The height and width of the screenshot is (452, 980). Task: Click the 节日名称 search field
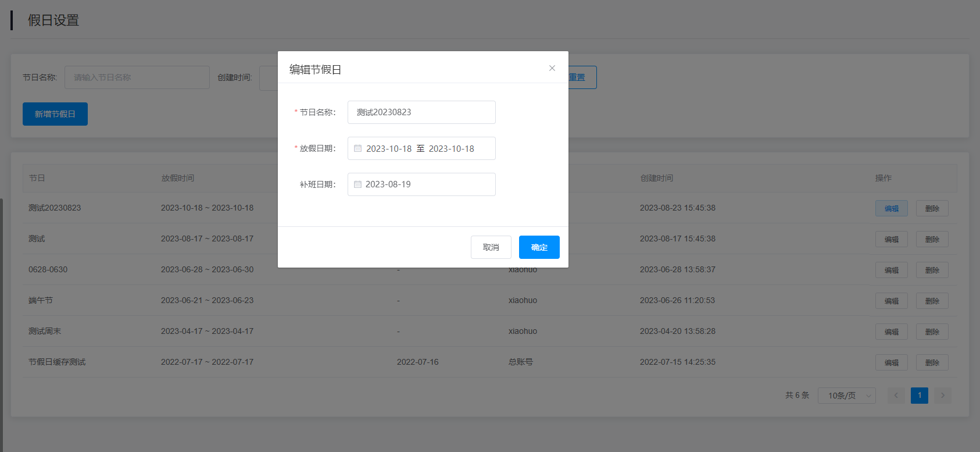[x=137, y=77]
